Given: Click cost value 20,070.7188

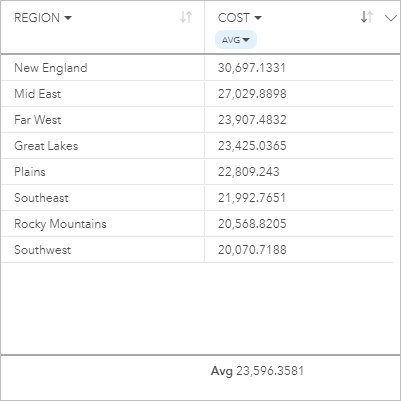Looking at the screenshot, I should pyautogui.click(x=252, y=250).
